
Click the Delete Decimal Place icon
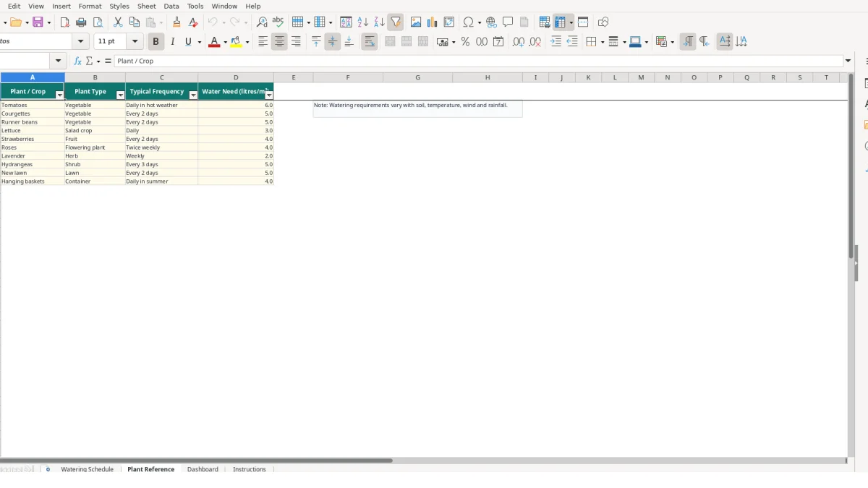click(535, 42)
